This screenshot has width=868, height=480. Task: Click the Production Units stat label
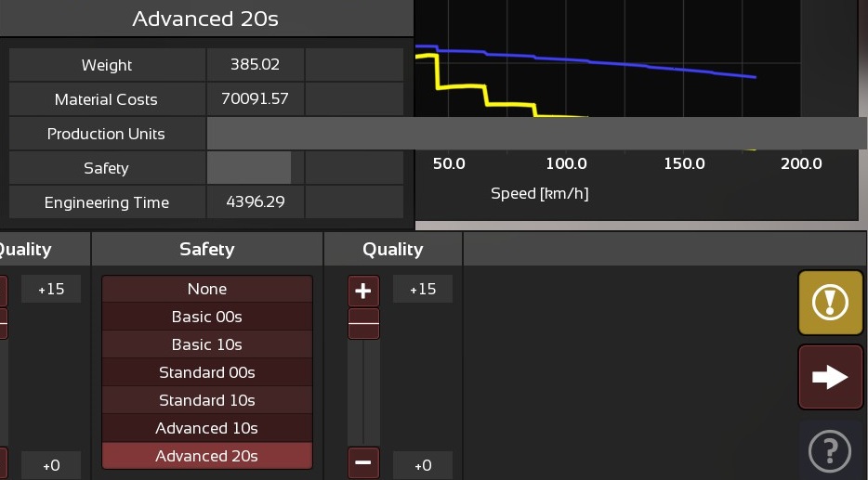(x=107, y=134)
